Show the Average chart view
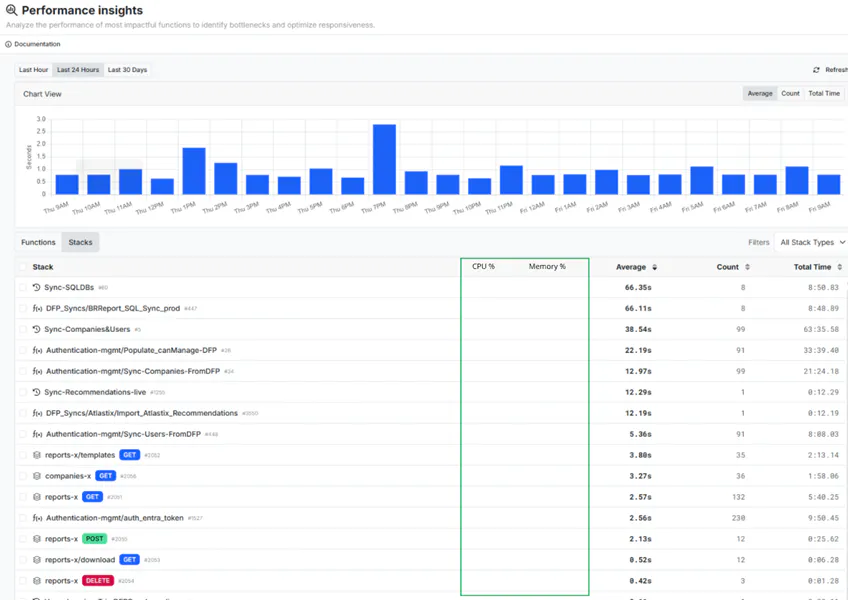This screenshot has height=601, width=849. [x=760, y=94]
